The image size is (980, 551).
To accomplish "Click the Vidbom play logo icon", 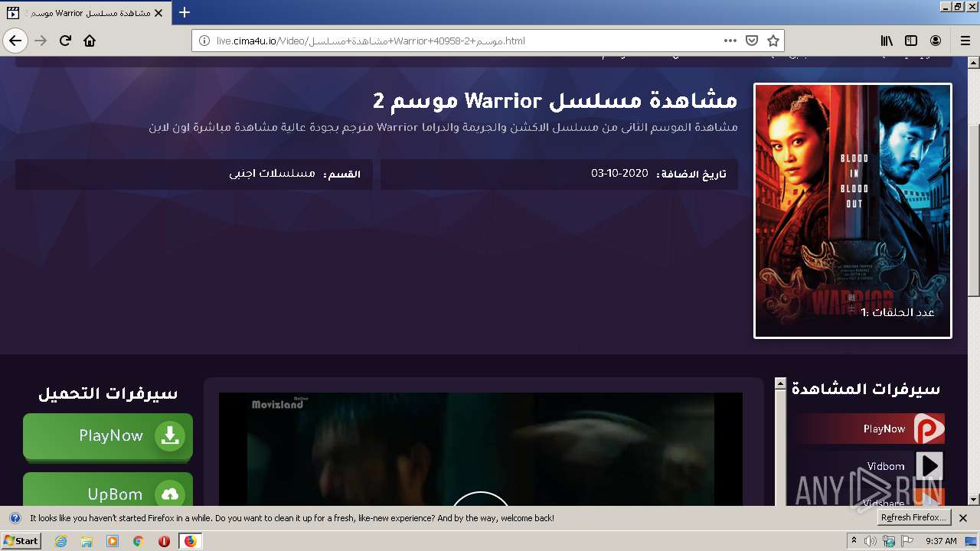I will pos(929,466).
